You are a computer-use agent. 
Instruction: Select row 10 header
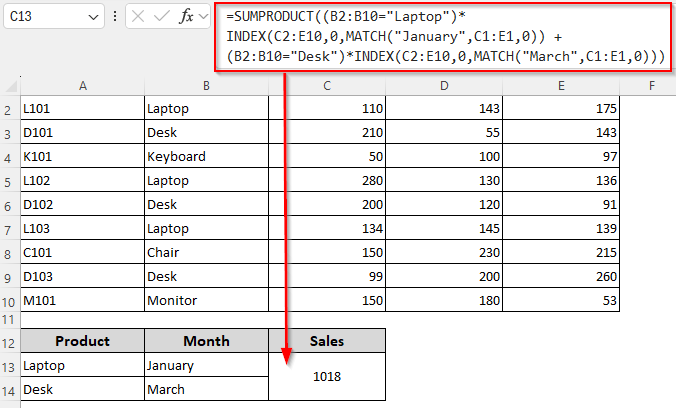tap(8, 302)
